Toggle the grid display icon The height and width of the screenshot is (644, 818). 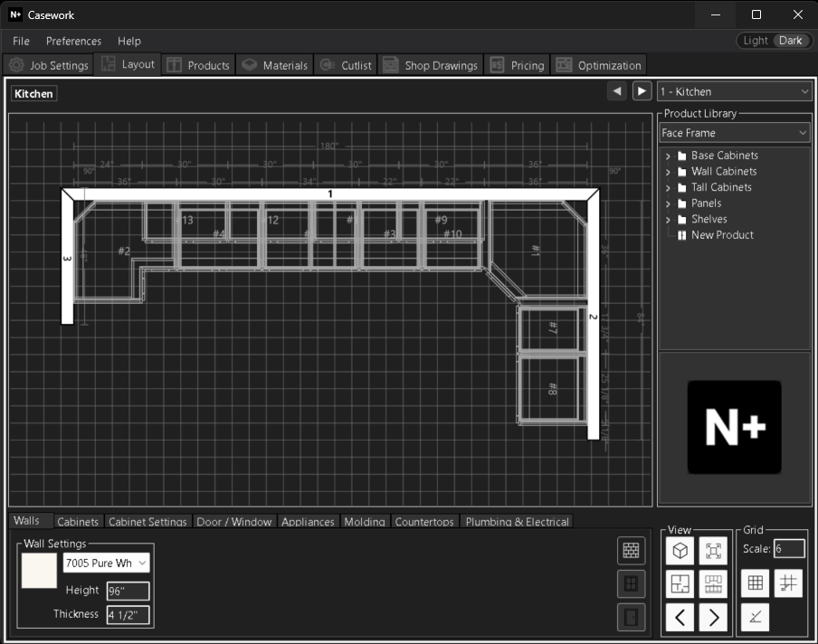755,583
